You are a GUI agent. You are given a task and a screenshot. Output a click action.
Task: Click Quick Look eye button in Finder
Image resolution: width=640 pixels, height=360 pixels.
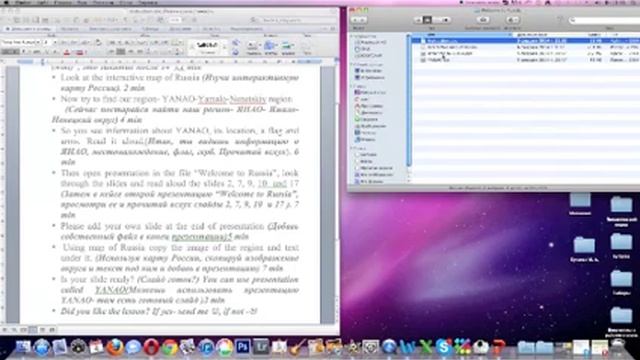tap(483, 20)
